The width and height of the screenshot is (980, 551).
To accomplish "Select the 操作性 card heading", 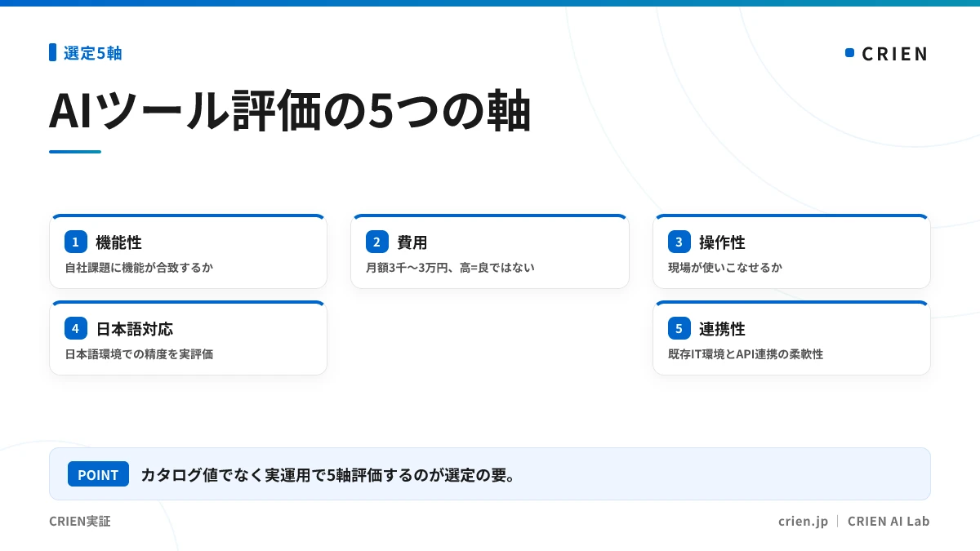I will pos(722,242).
